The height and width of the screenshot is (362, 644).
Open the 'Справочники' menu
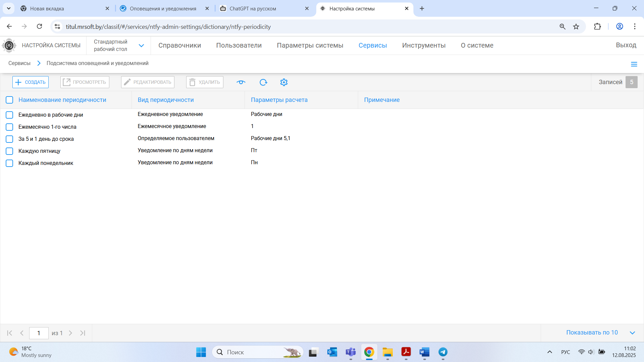[179, 45]
